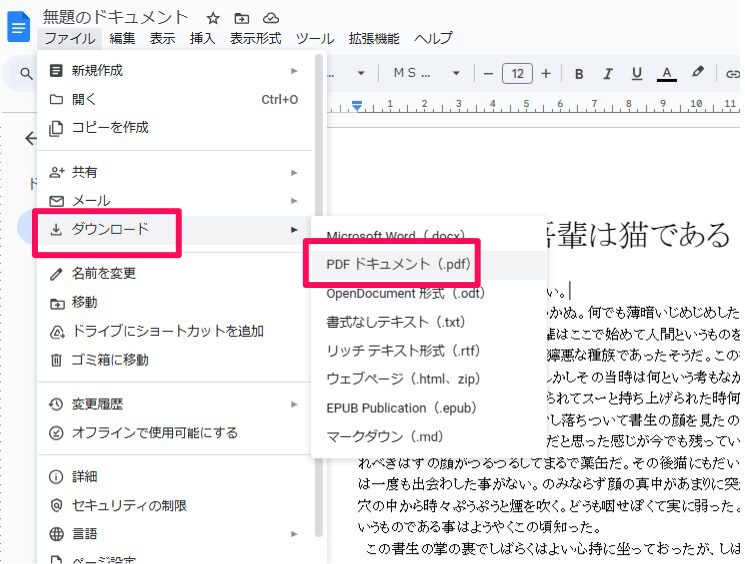Viewport: 745px width, 564px height.
Task: Click the cloud save status icon
Action: 271,18
